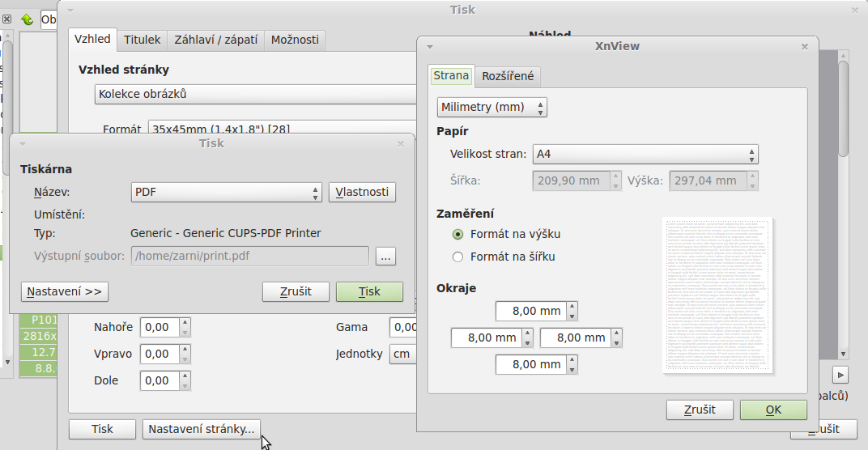Viewport: 868px width, 450px height.
Task: Click the Nastavení >> expand button
Action: (65, 291)
